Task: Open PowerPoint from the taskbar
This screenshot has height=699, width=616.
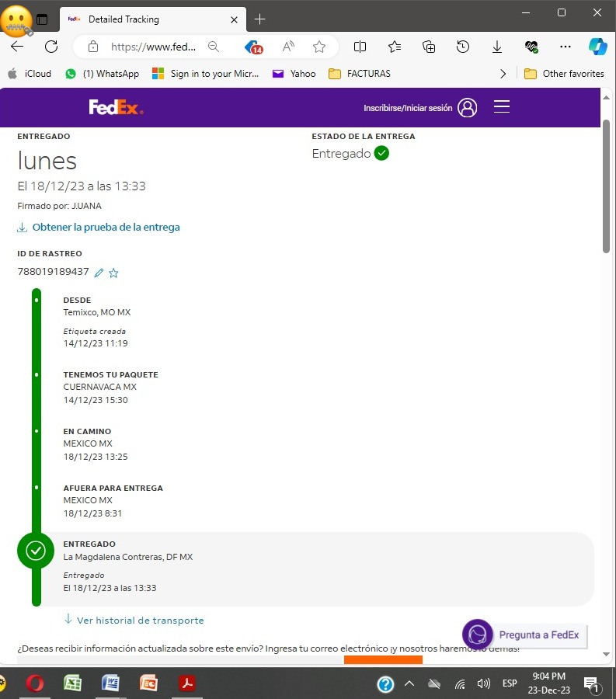Action: point(148,683)
